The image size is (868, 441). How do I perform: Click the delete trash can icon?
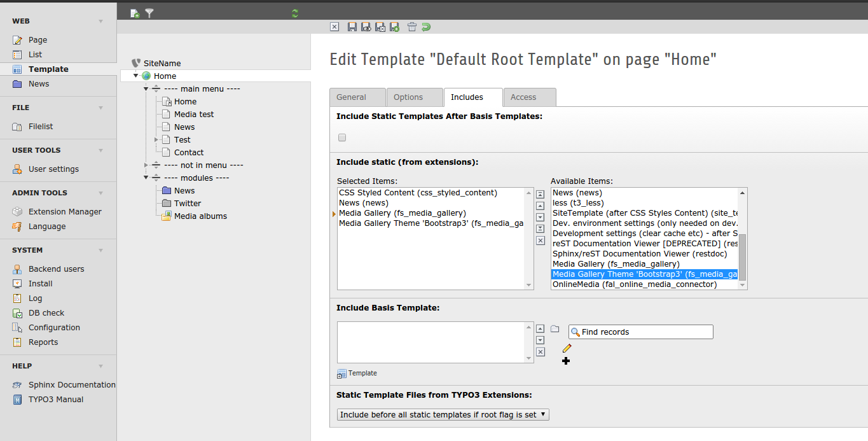coord(412,27)
